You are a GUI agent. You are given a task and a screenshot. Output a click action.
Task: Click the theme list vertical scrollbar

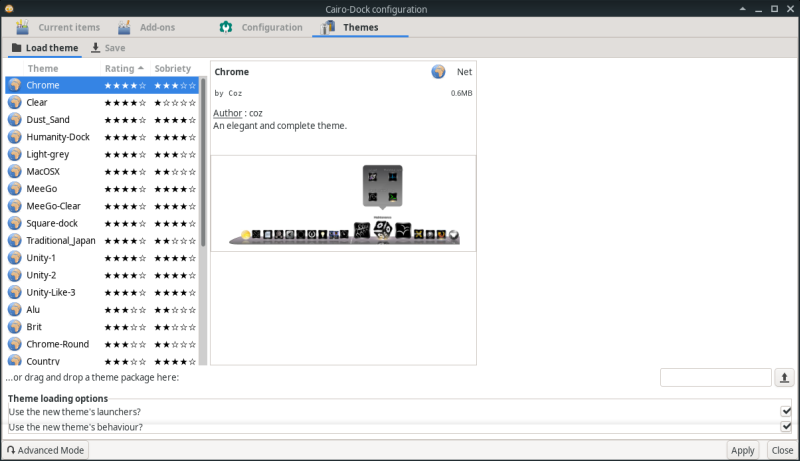tap(203, 160)
